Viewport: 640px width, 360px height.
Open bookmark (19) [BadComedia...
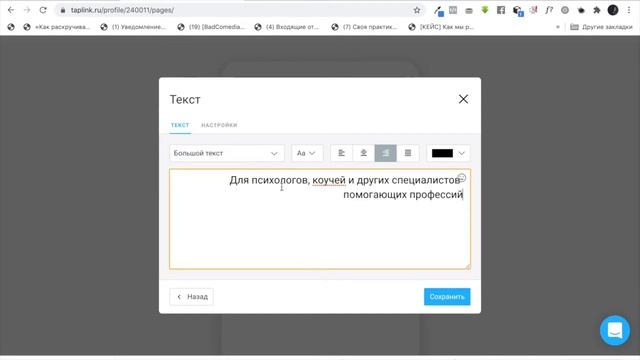[211, 27]
